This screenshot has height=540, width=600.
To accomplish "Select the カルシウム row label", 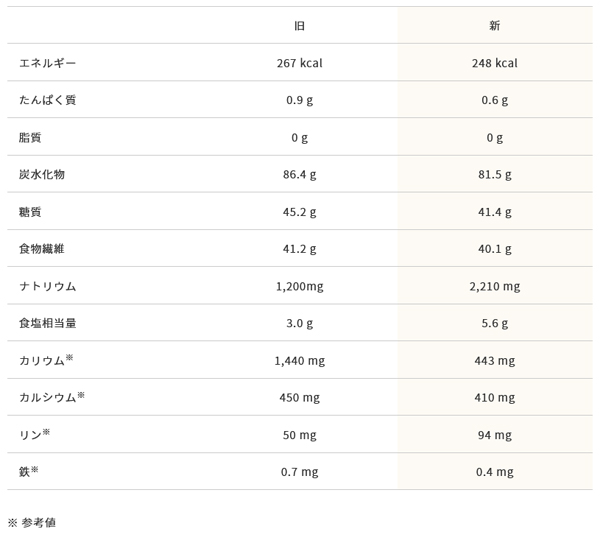I will (x=47, y=397).
